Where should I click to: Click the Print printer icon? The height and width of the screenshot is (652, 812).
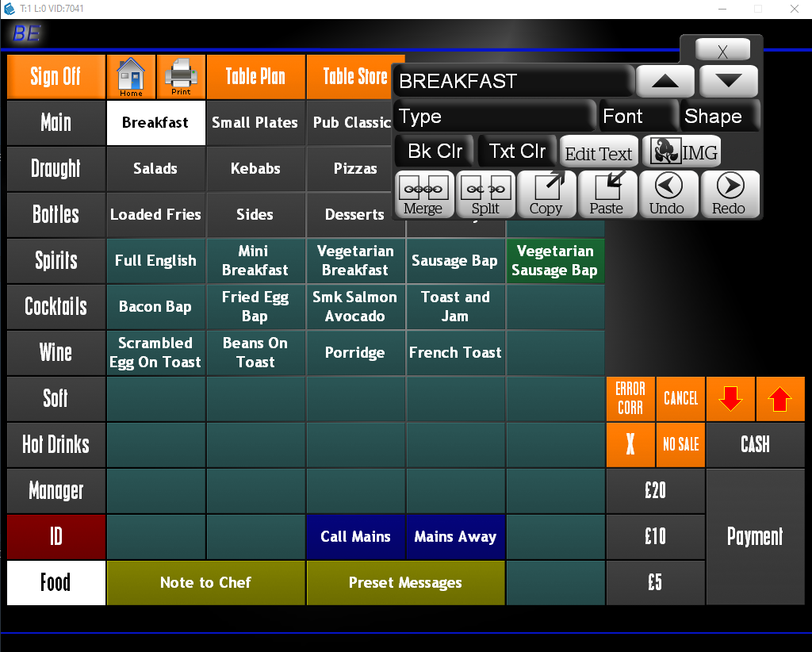click(181, 77)
